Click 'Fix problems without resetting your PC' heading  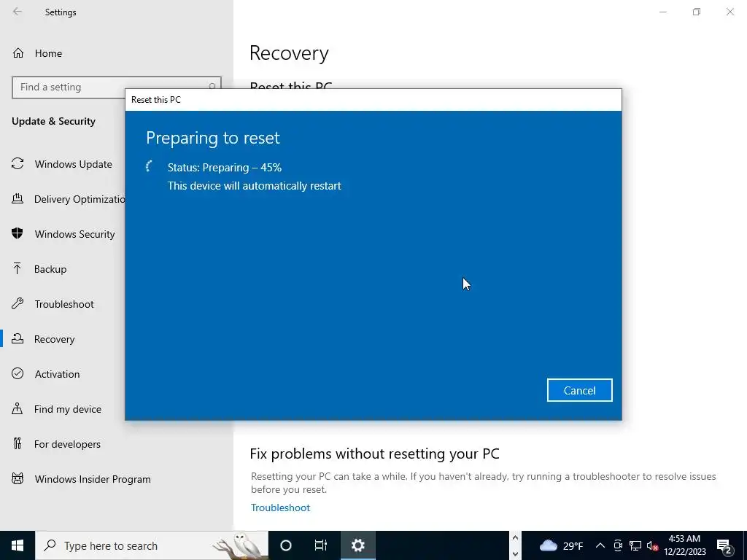374,454
